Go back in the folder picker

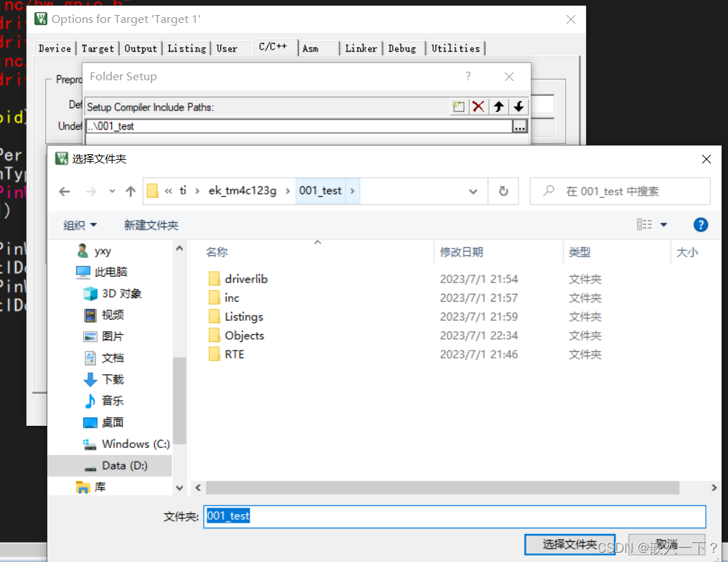[x=65, y=191]
